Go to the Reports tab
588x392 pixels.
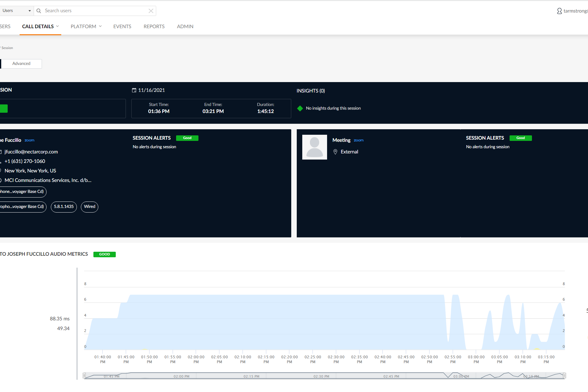154,27
